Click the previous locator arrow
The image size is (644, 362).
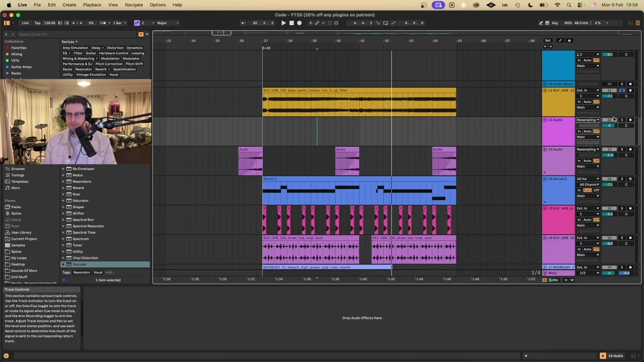(545, 47)
